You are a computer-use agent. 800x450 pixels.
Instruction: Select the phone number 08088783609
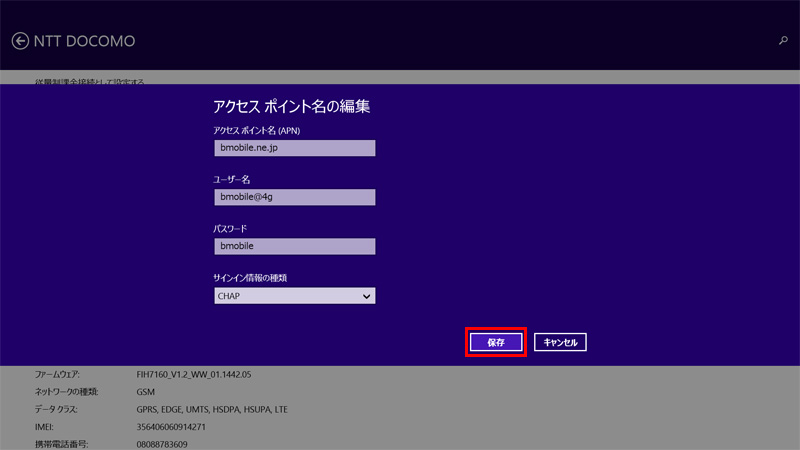(162, 444)
